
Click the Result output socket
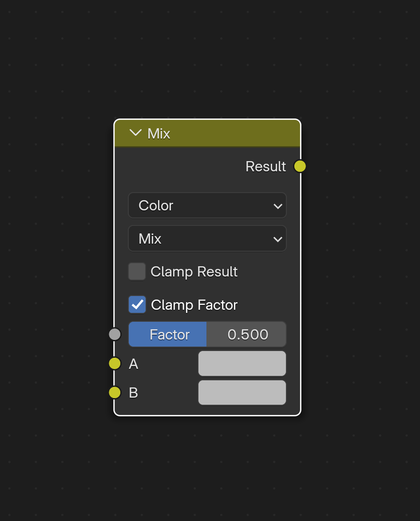click(x=300, y=166)
